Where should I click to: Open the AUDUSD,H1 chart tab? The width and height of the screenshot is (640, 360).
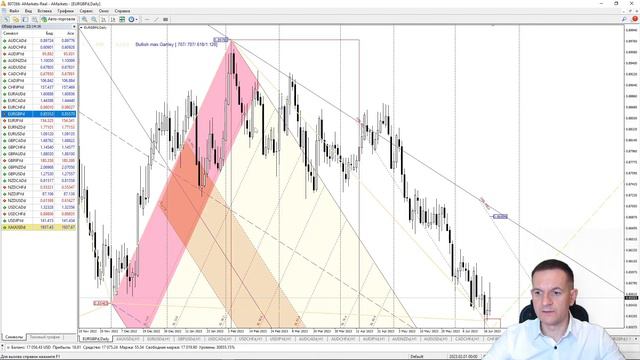pos(436,339)
